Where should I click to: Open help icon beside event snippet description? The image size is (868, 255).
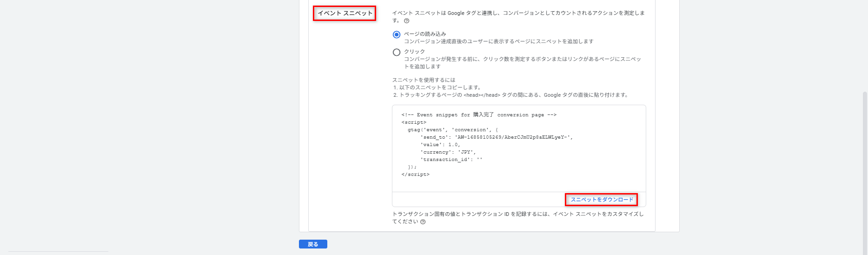point(407,21)
